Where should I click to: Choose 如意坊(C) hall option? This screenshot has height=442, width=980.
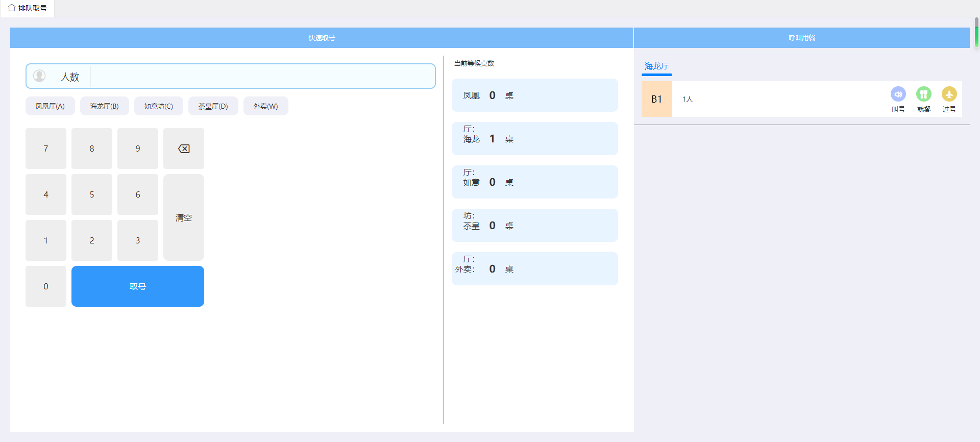[x=158, y=106]
